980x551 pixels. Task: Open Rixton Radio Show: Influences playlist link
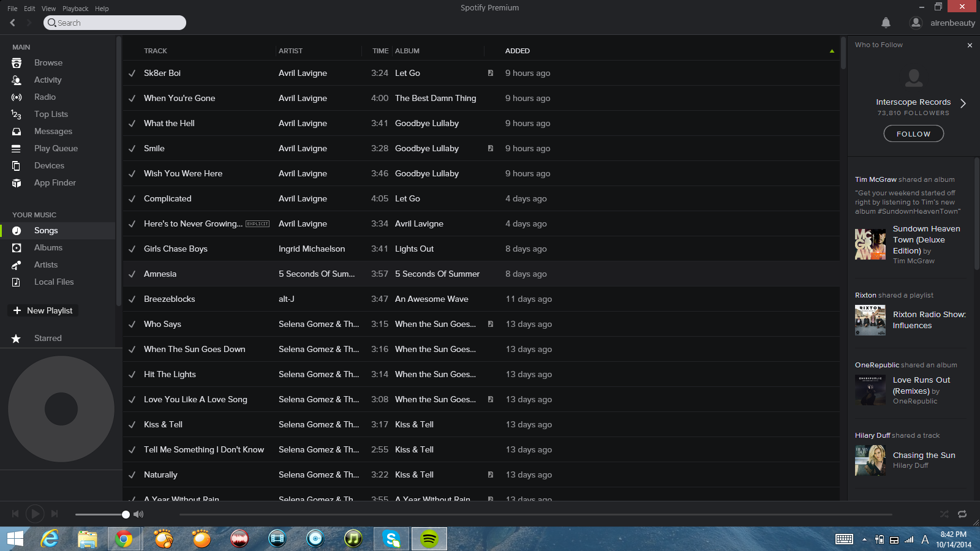pyautogui.click(x=929, y=320)
